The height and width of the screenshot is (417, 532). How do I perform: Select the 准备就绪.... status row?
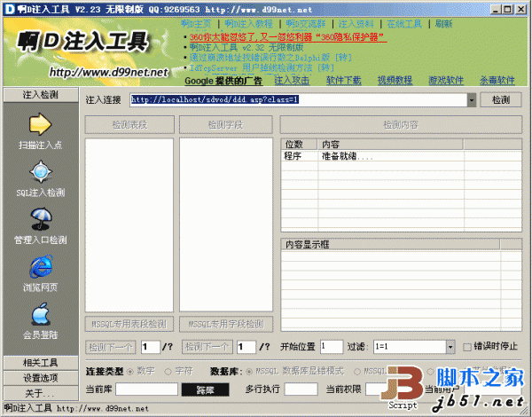tap(402, 156)
